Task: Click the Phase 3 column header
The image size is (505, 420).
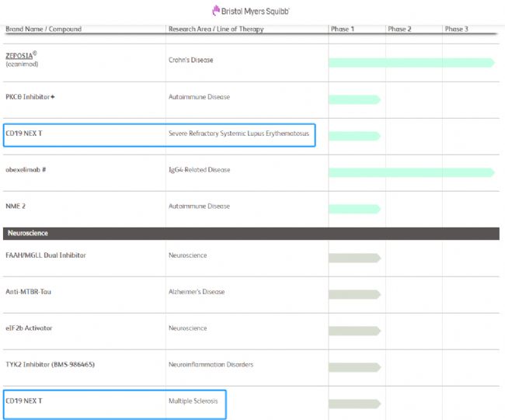Action: pyautogui.click(x=456, y=29)
